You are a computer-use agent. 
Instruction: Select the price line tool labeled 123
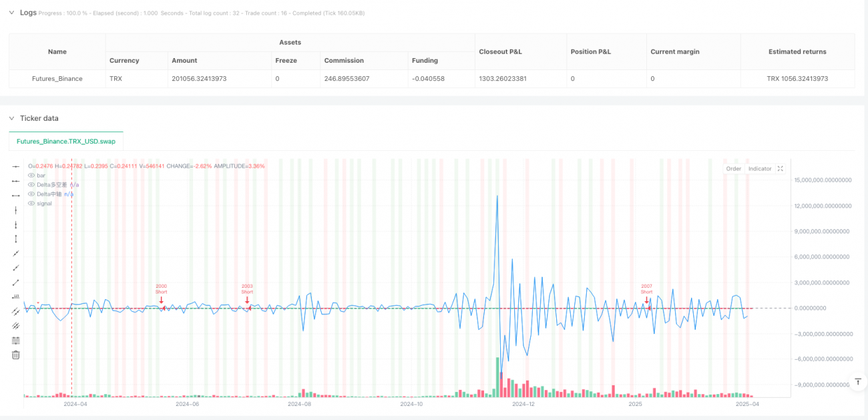[16, 296]
